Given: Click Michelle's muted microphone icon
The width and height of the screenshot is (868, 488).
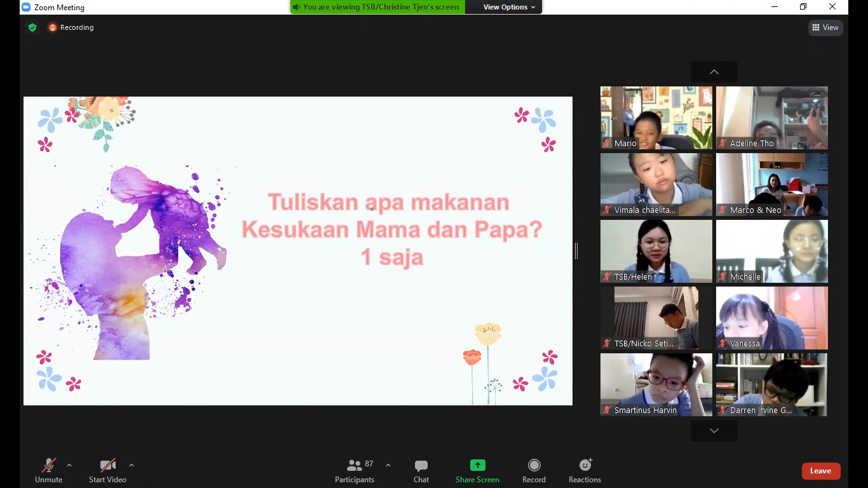Looking at the screenshot, I should [723, 276].
